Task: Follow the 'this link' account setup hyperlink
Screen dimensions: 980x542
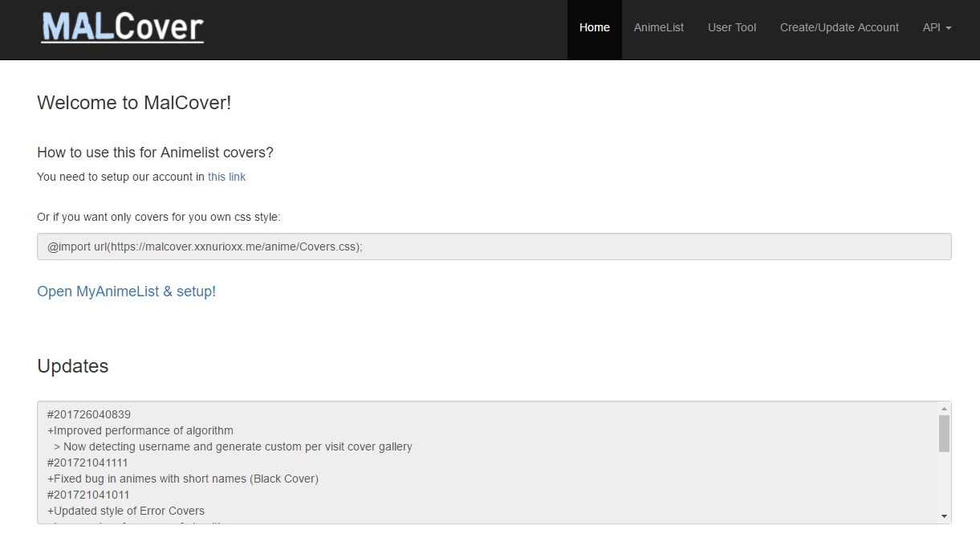Action: [226, 177]
